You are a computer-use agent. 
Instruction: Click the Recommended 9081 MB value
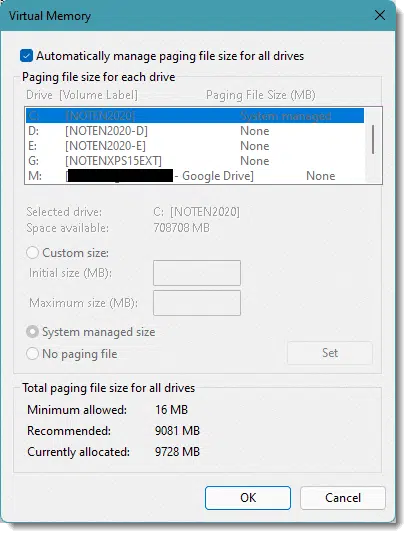point(177,431)
